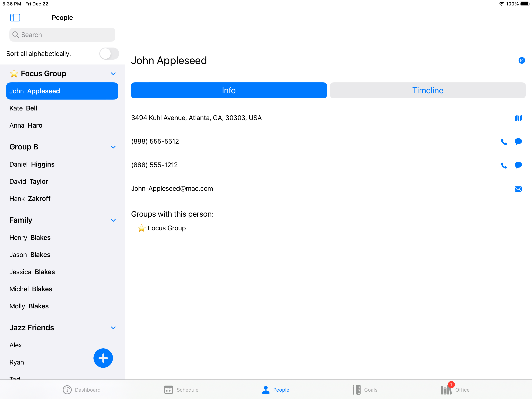Select David Taylor
Viewport: 532px width, 399px height.
point(62,181)
